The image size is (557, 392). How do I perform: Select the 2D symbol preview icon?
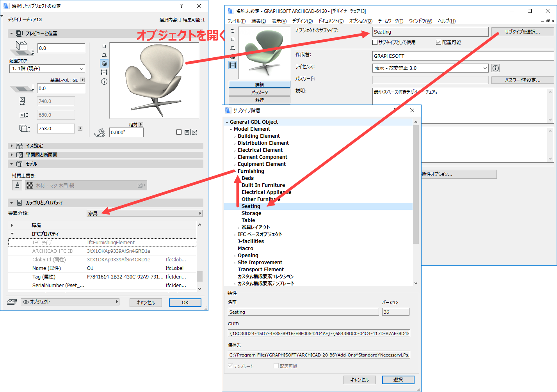(104, 46)
